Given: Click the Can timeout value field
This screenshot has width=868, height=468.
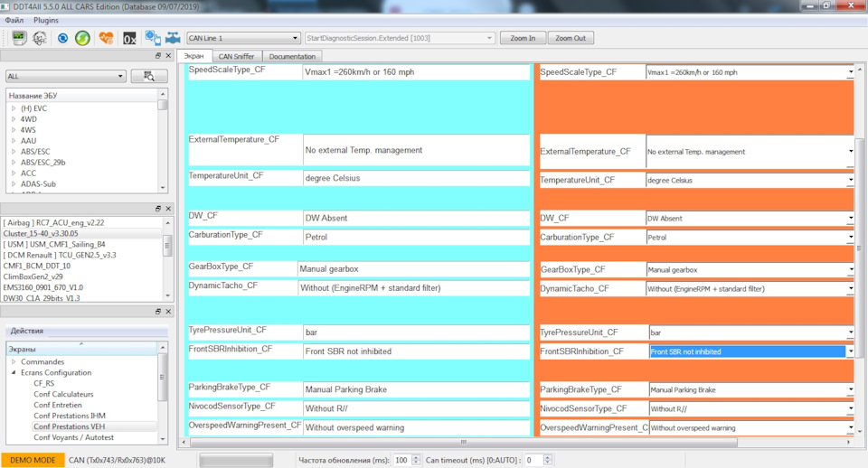Looking at the screenshot, I should click(533, 460).
